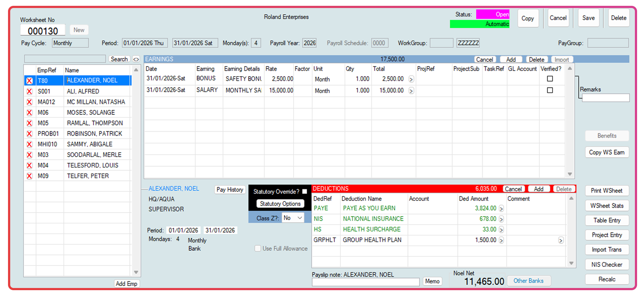Viewport: 644px width, 296px height.
Task: Enable the Statutory Override checkbox
Action: pyautogui.click(x=305, y=192)
